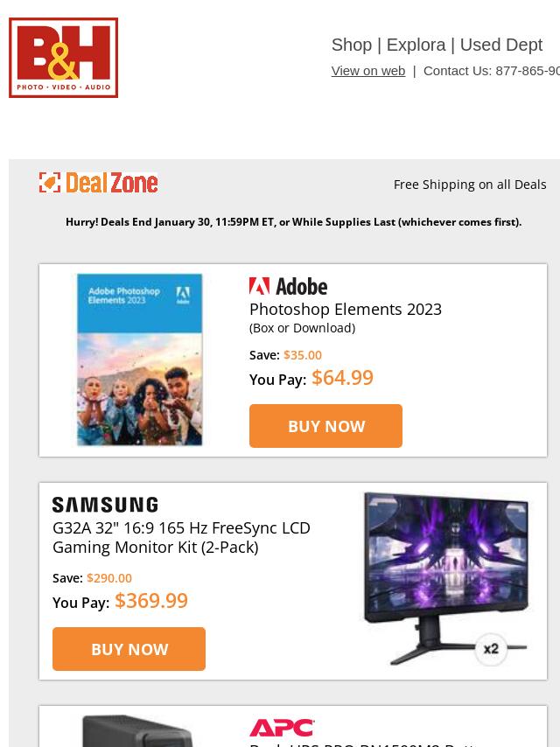Click the $369.99 Samsung monitor price
The width and height of the screenshot is (560, 747).
tap(151, 601)
